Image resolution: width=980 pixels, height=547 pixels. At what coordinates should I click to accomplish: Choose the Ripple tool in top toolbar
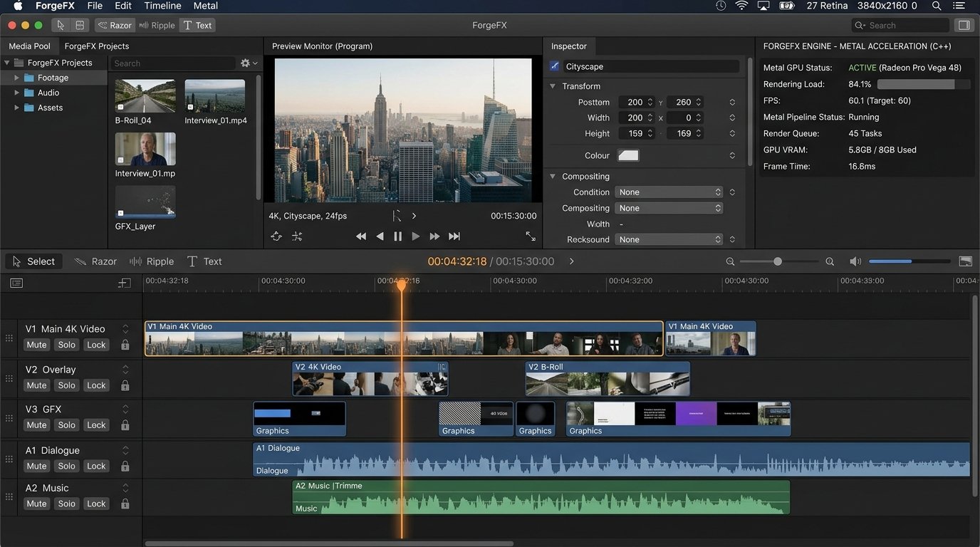tap(157, 25)
